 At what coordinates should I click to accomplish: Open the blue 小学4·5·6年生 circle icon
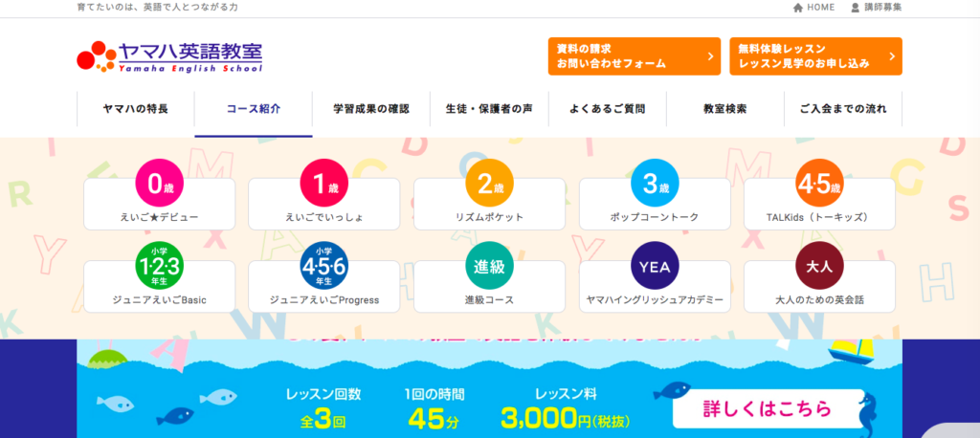pos(324,266)
